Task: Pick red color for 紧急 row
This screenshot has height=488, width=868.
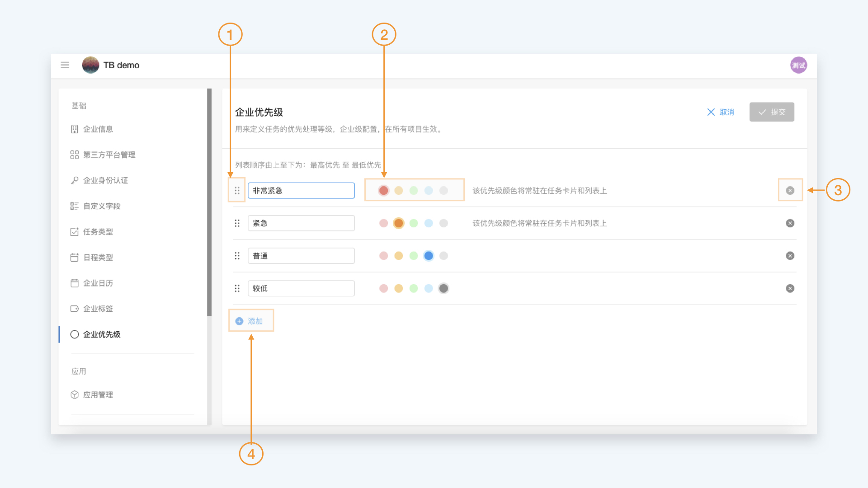Action: click(x=383, y=223)
